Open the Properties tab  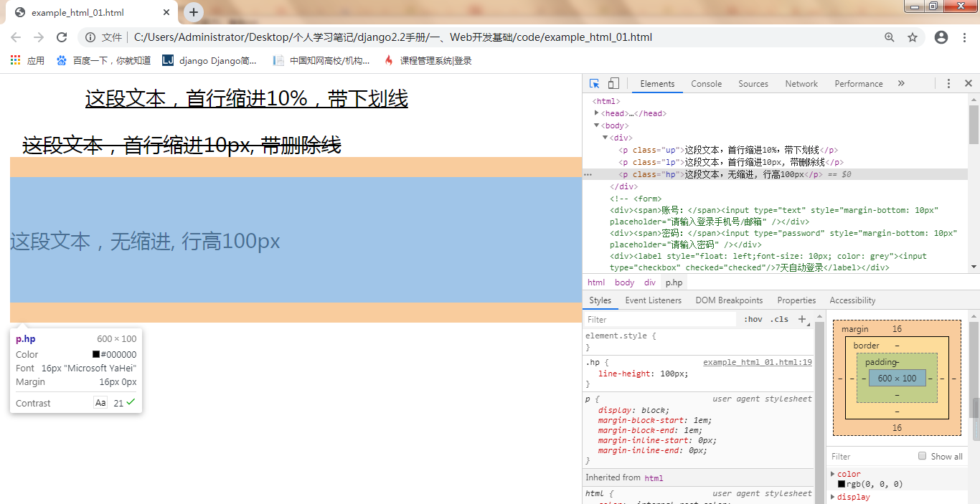point(796,300)
